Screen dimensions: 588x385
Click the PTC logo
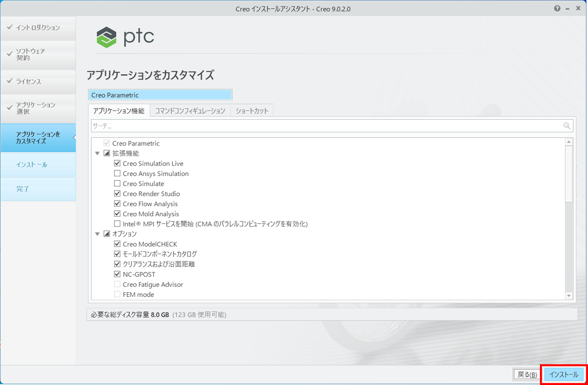click(x=125, y=37)
